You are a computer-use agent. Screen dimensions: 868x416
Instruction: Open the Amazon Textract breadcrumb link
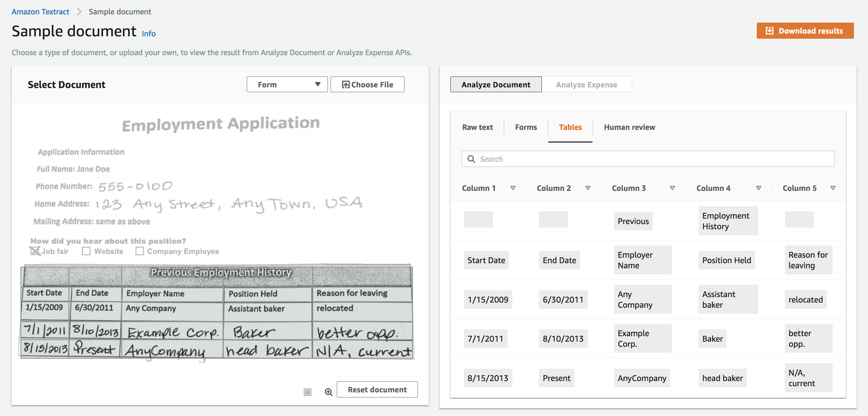tap(40, 12)
